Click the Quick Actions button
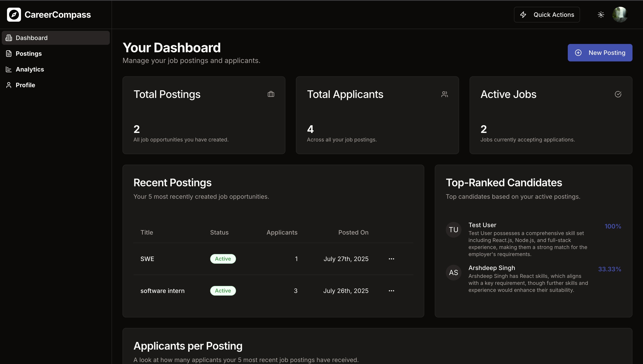The height and width of the screenshot is (364, 643). click(x=547, y=14)
